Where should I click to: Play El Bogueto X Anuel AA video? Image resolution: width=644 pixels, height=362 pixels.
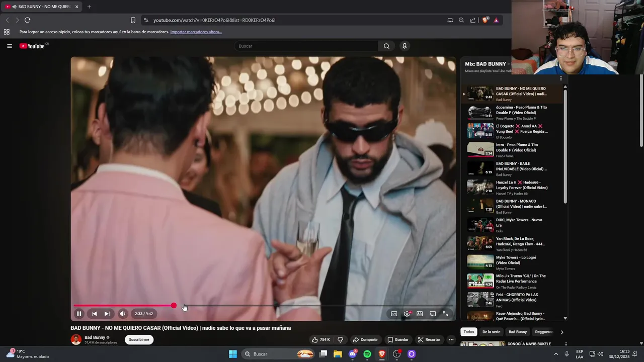512,131
